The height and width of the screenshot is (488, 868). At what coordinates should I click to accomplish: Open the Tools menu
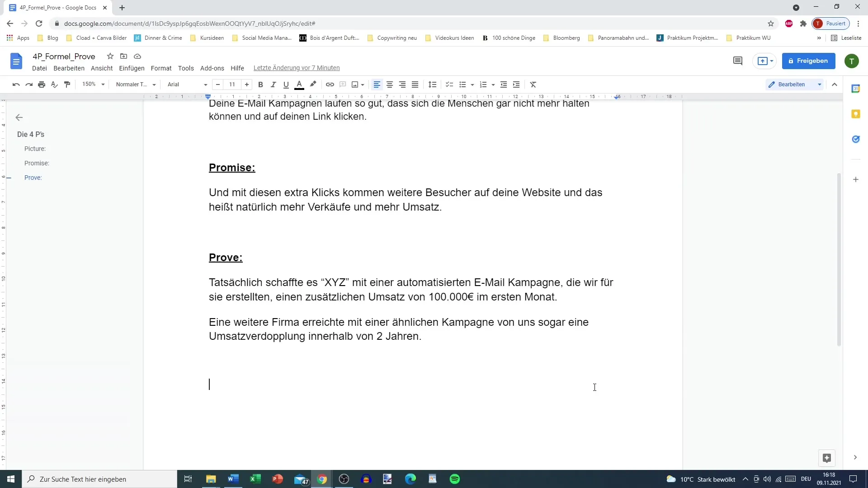[186, 68]
